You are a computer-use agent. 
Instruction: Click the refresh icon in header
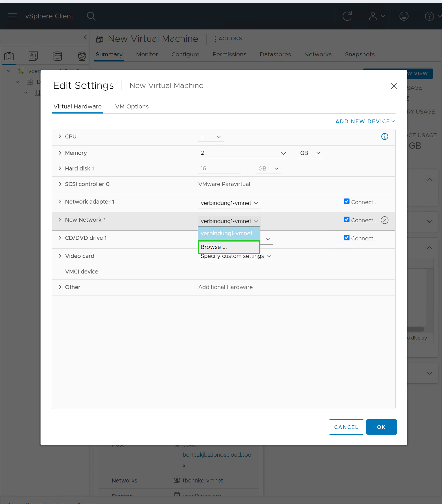[347, 16]
